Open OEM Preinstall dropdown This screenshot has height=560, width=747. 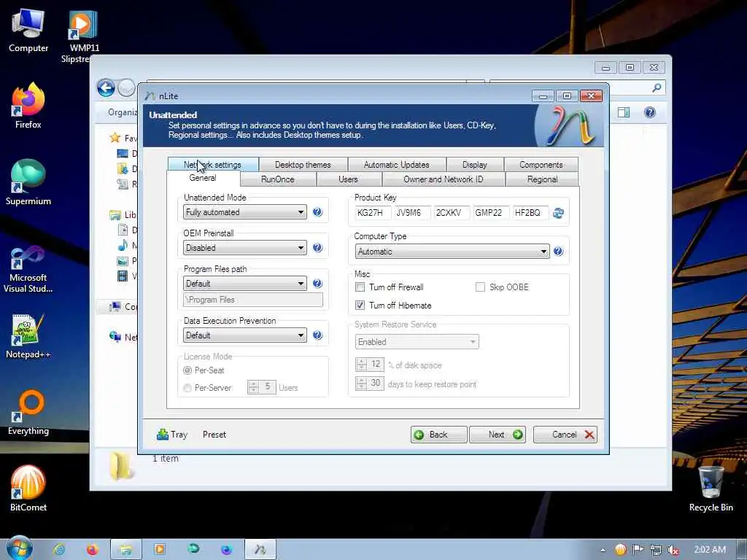point(245,248)
